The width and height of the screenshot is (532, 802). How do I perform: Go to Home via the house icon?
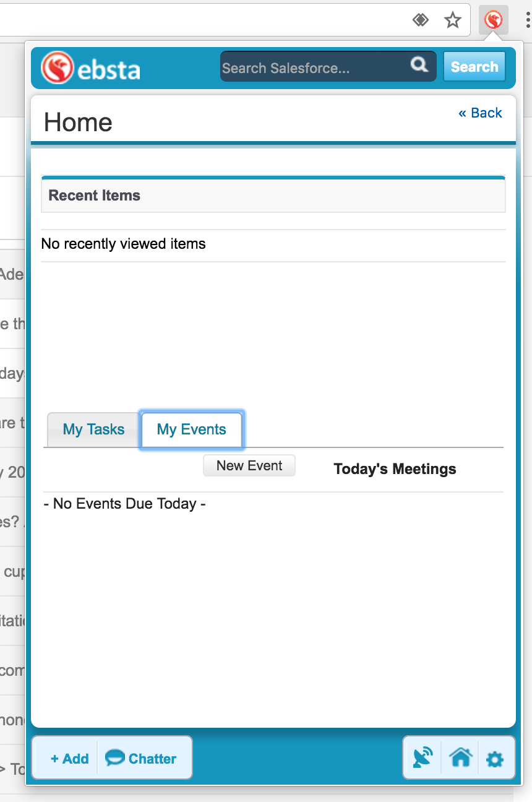(x=460, y=757)
